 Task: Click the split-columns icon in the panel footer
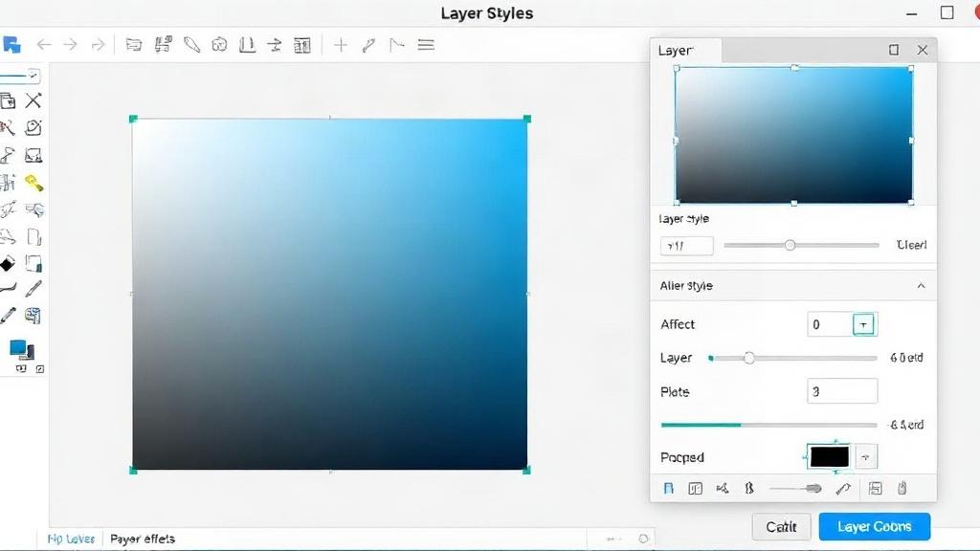tap(695, 489)
